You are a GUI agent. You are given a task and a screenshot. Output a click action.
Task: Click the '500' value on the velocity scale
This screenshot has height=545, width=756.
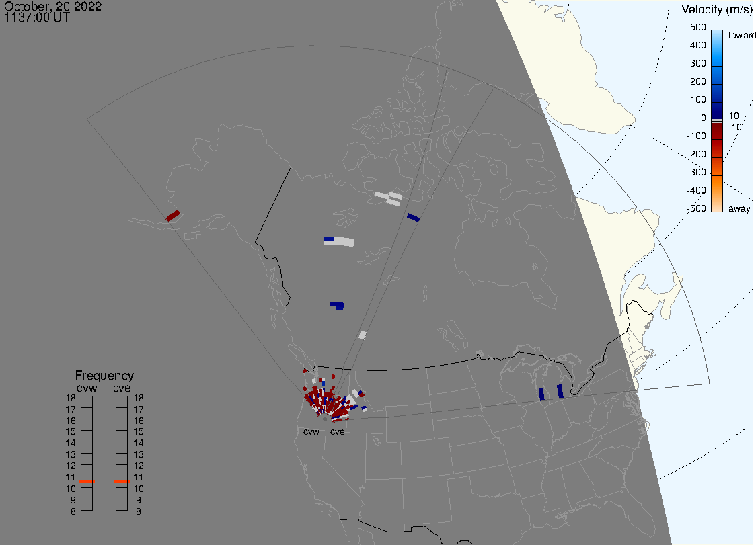[697, 27]
